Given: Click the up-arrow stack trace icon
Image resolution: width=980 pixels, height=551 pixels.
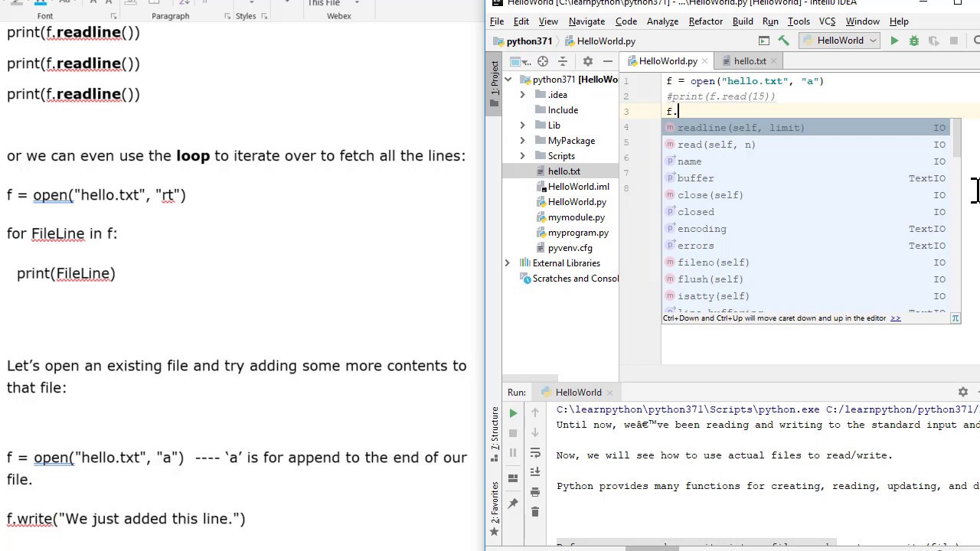Looking at the screenshot, I should [x=535, y=413].
